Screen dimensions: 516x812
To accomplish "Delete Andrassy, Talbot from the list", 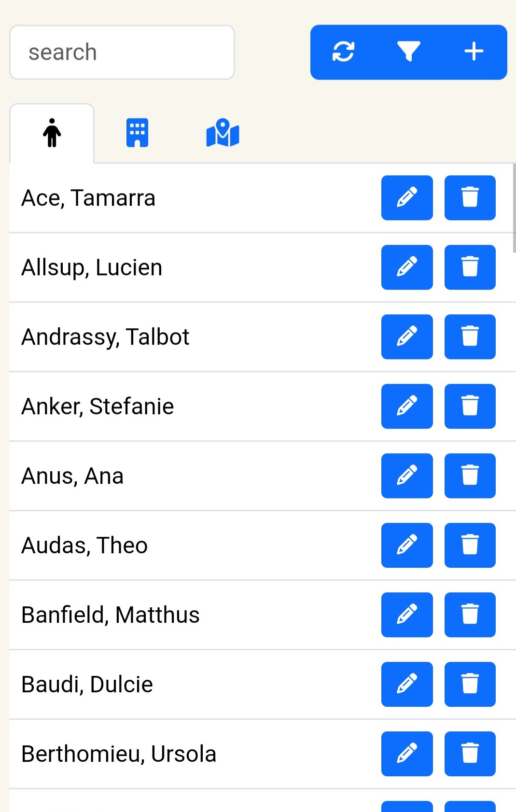I will coord(470,337).
